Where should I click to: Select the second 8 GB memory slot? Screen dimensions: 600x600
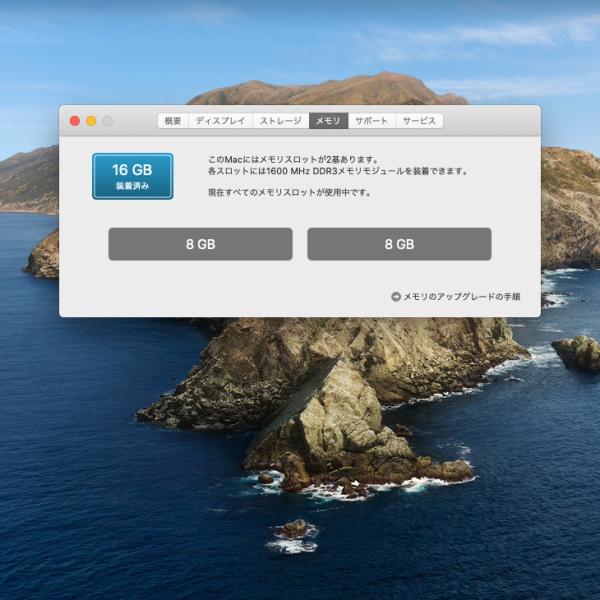(x=399, y=244)
